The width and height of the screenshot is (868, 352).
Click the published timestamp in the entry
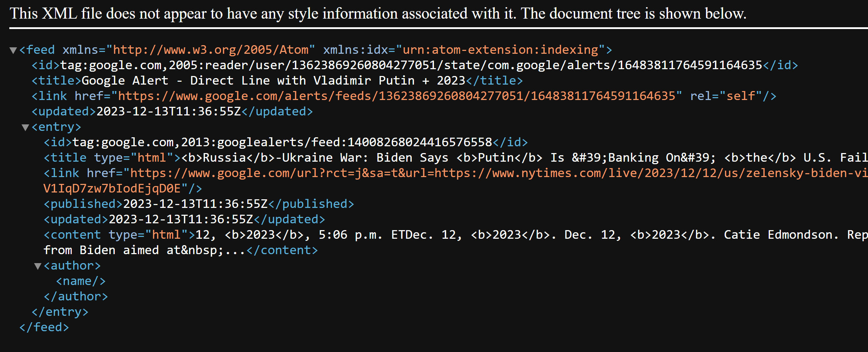(195, 204)
